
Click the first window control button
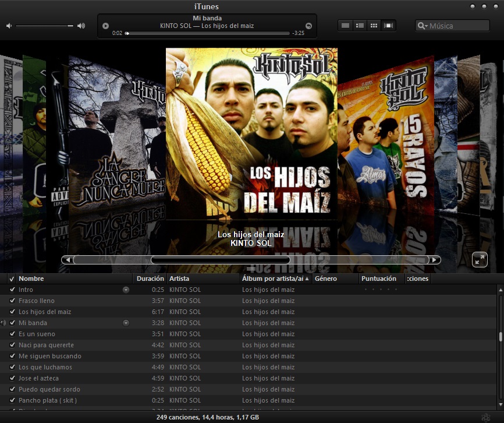pos(473,6)
